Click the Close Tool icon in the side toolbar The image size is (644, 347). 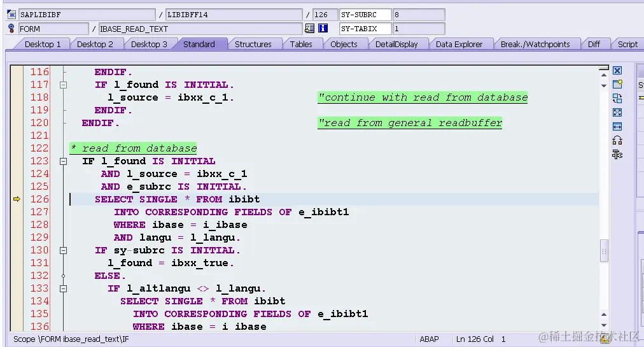pyautogui.click(x=617, y=70)
